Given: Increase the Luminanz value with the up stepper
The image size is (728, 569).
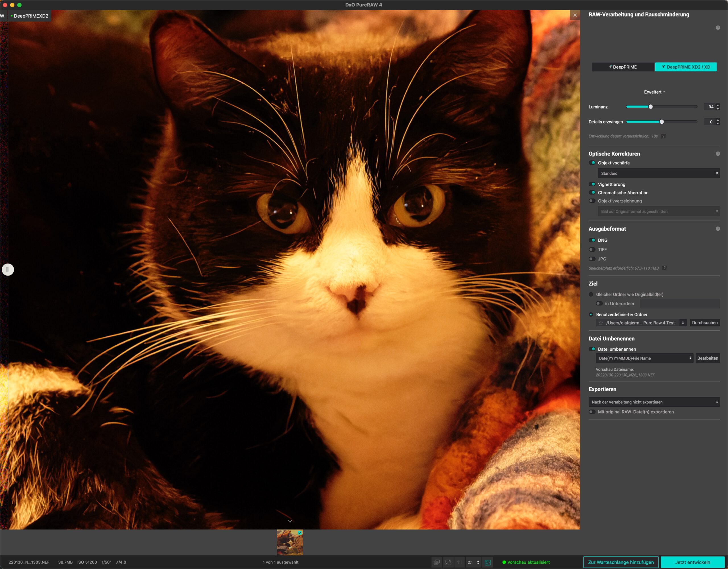Looking at the screenshot, I should pos(718,105).
